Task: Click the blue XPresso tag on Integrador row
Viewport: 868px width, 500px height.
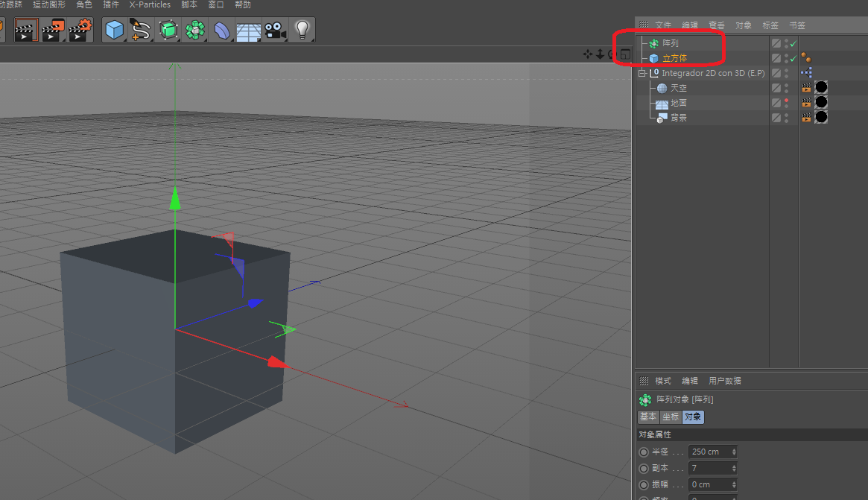Action: (807, 72)
